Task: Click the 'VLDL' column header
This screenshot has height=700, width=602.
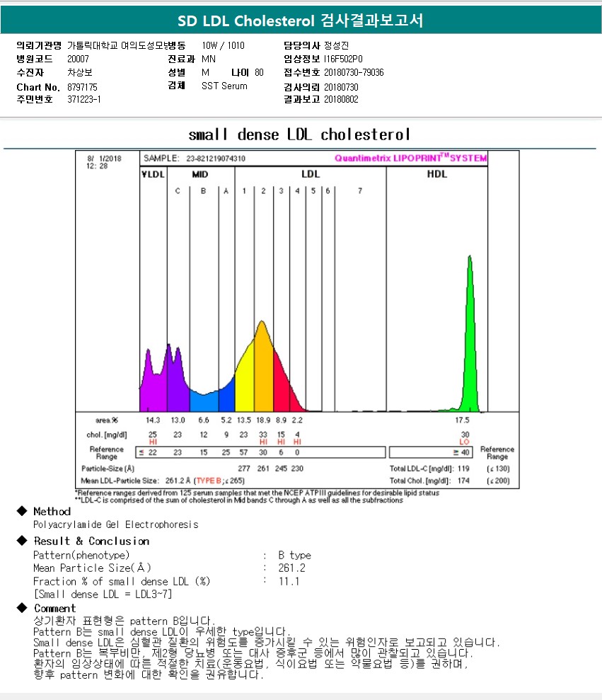Action: (x=153, y=174)
